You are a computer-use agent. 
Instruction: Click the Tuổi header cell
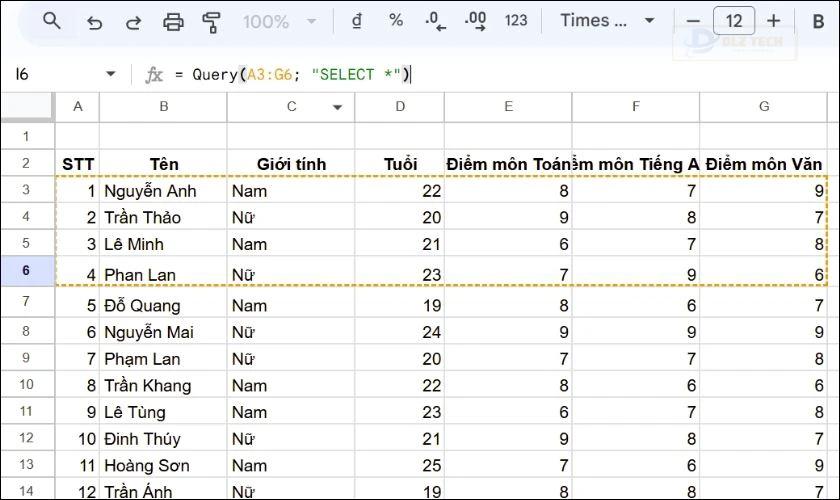(400, 163)
